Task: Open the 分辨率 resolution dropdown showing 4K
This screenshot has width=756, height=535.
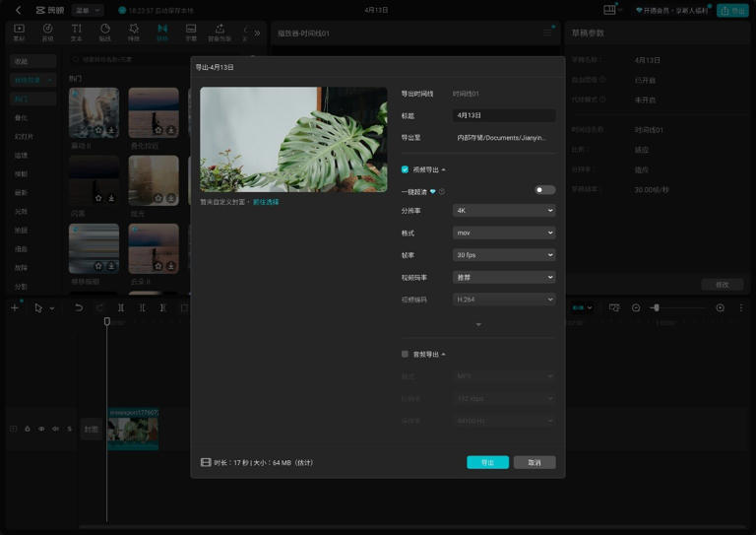Action: pos(503,211)
